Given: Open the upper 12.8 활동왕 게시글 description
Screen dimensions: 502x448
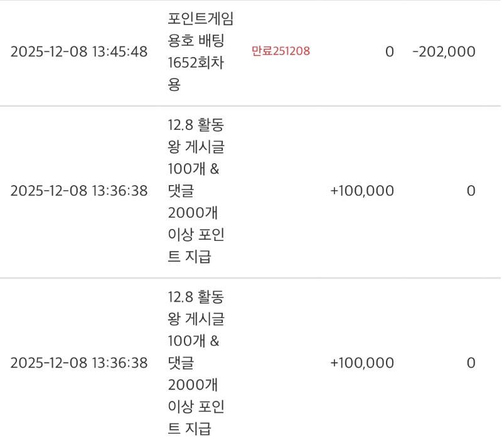Looking at the screenshot, I should click(x=196, y=125).
